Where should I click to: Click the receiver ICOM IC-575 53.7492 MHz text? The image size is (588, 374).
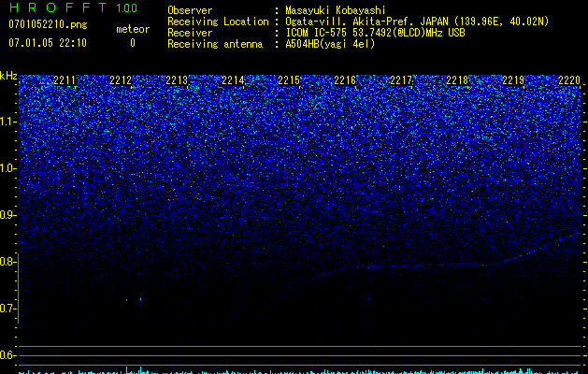375,33
